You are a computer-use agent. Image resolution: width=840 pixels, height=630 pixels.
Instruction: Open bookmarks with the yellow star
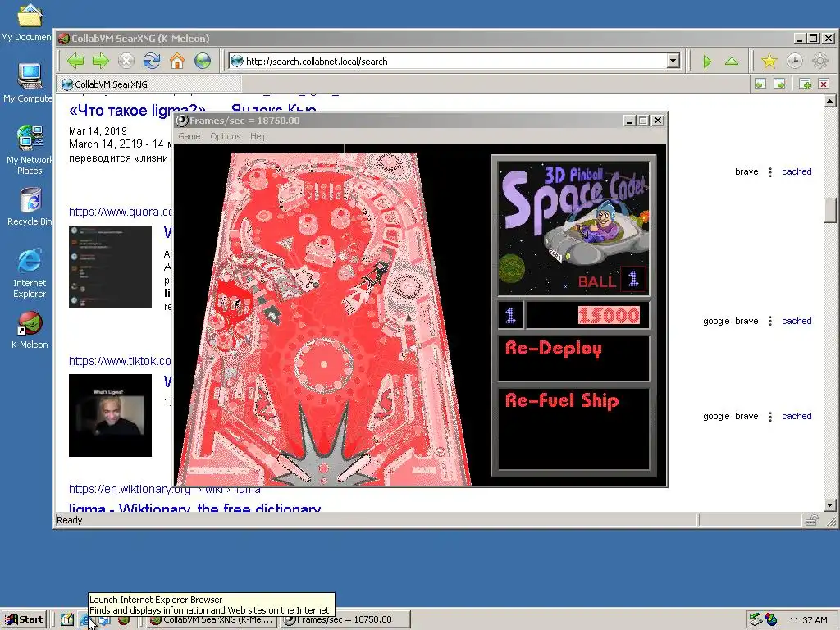tap(769, 61)
